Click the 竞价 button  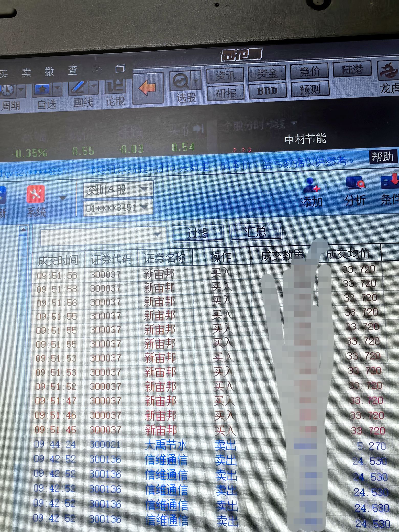(309, 71)
